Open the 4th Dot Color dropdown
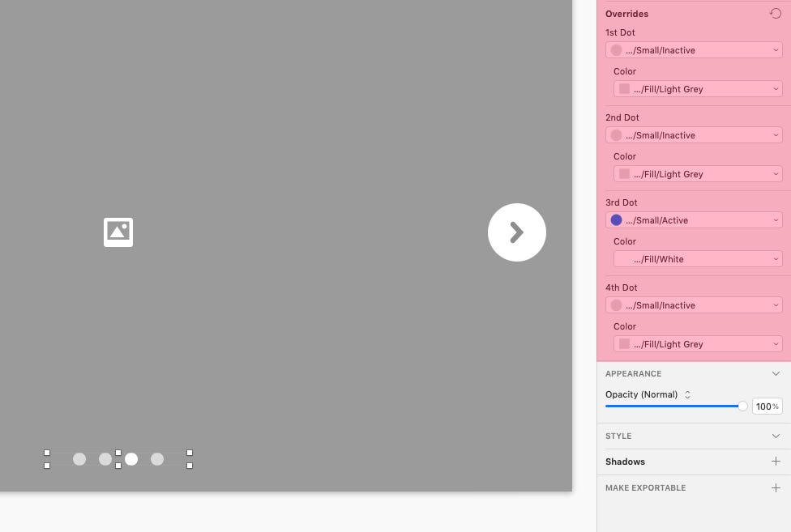Viewport: 791px width, 532px height. click(x=698, y=344)
